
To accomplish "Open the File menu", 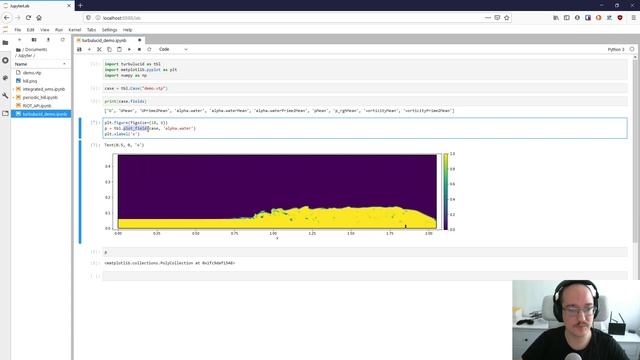I will [18, 30].
